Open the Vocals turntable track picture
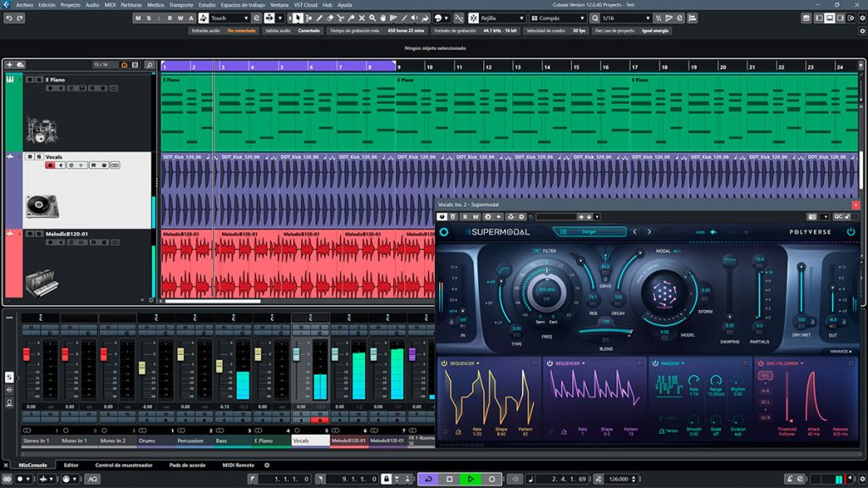 coord(42,207)
